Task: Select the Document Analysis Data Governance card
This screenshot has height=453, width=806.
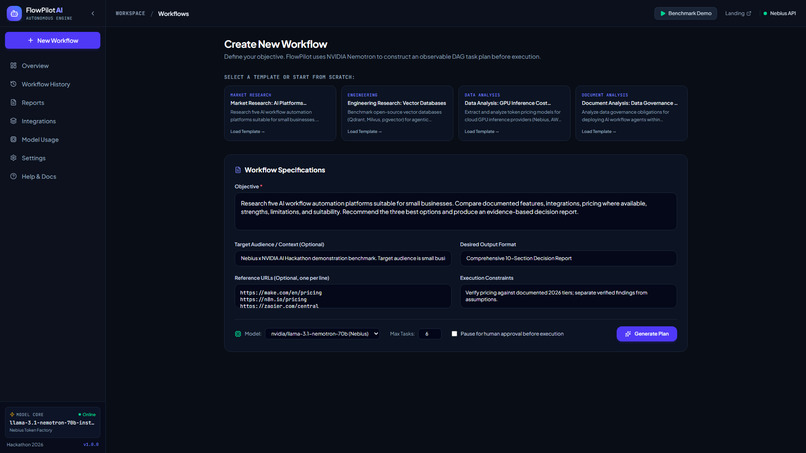Action: pos(632,113)
